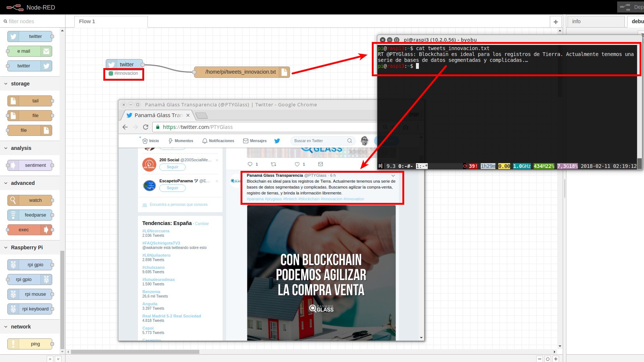Follow EscapetoPanama with the Seguir button
Viewport: 644px width, 362px height.
pos(172,188)
